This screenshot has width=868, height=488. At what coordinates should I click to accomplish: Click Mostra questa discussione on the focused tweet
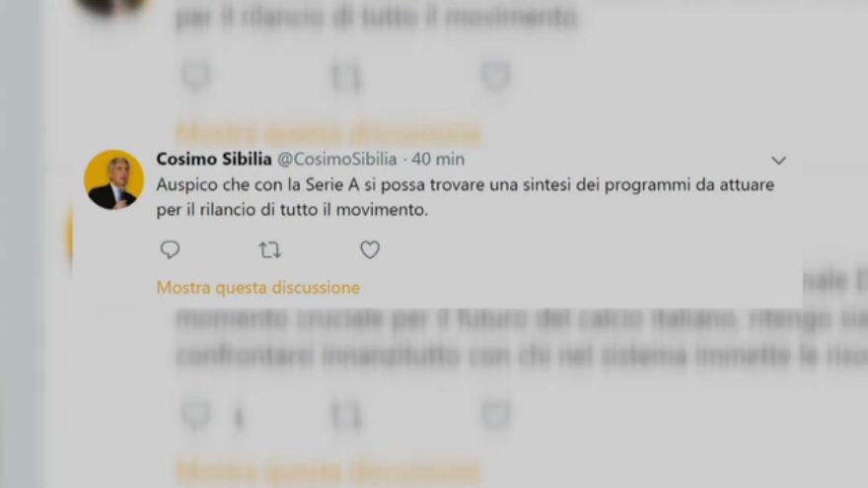258,288
